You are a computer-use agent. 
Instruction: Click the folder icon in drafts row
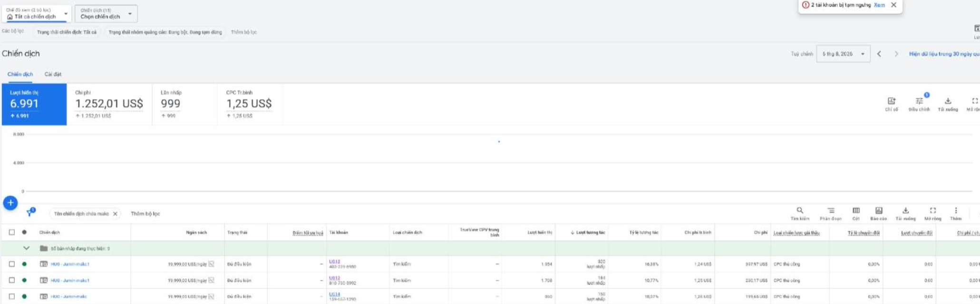(x=44, y=248)
